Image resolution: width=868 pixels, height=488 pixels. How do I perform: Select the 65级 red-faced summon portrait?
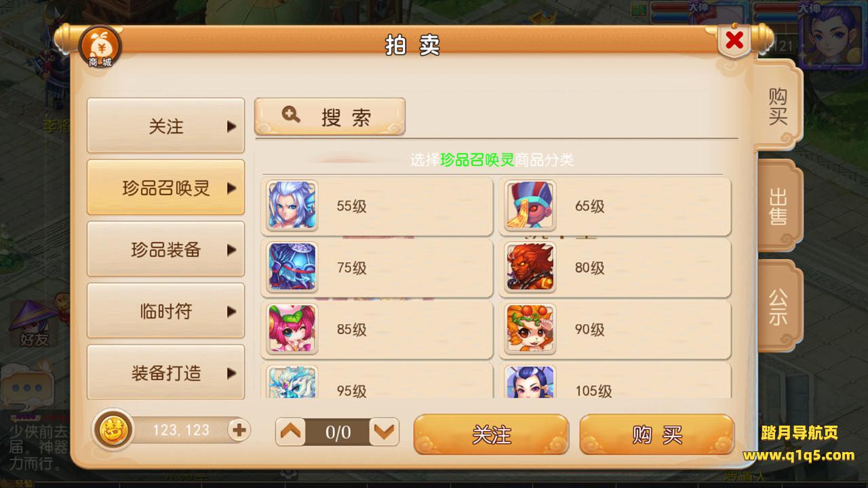[530, 205]
